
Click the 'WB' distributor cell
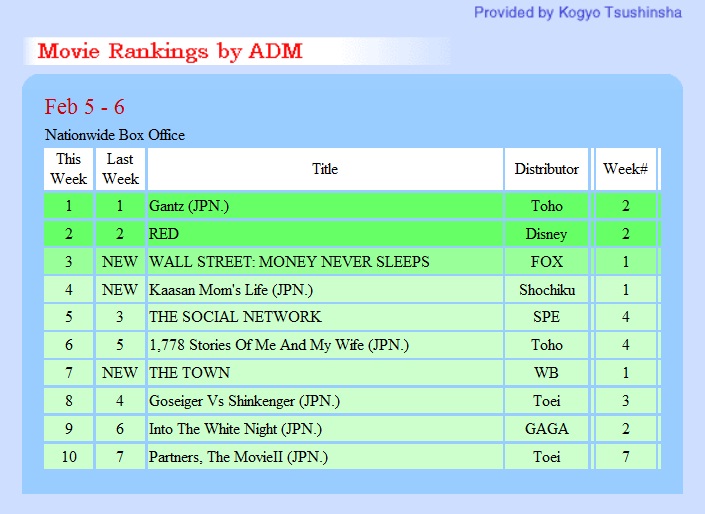click(546, 373)
